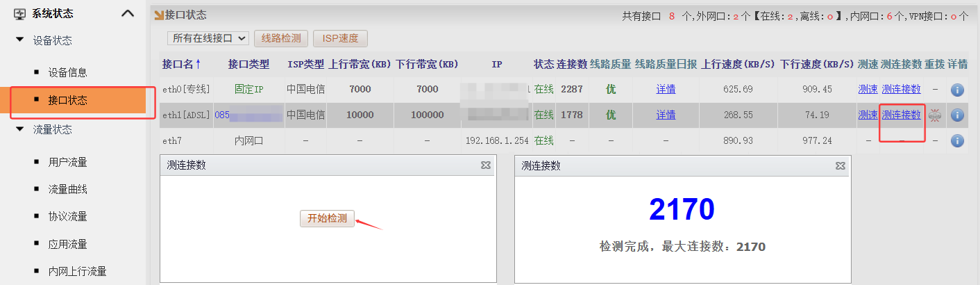980x285 pixels.
Task: Open 线路质量日报 详情 link for eth0
Action: pyautogui.click(x=666, y=90)
